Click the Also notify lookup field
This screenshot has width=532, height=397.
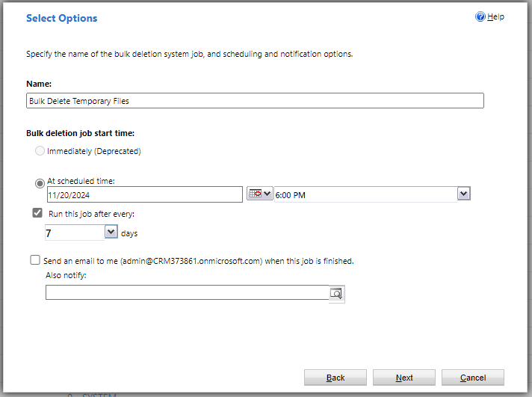coord(188,292)
